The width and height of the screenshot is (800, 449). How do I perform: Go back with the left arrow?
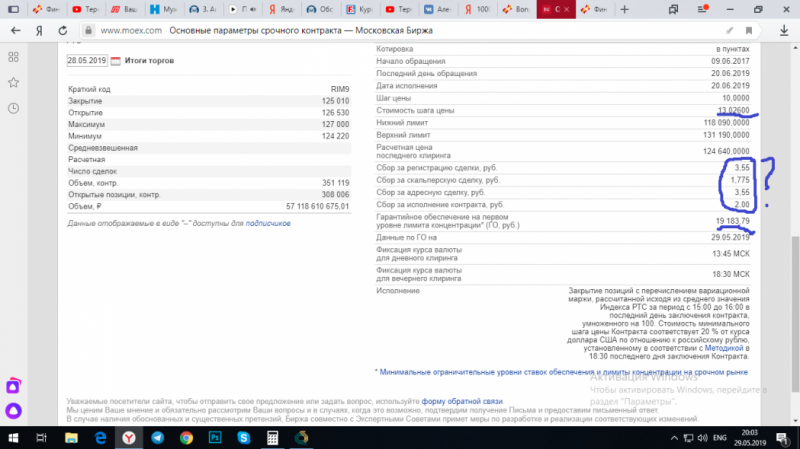[16, 31]
